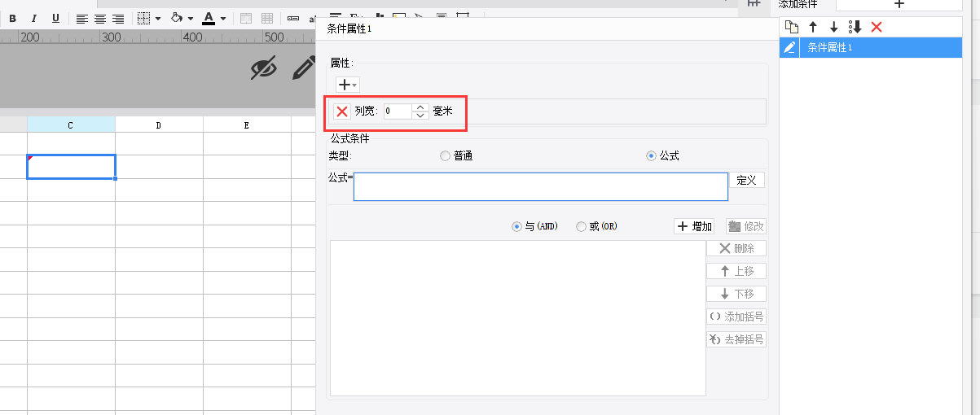Align cell text to the right
This screenshot has height=415, width=980.
(x=118, y=18)
